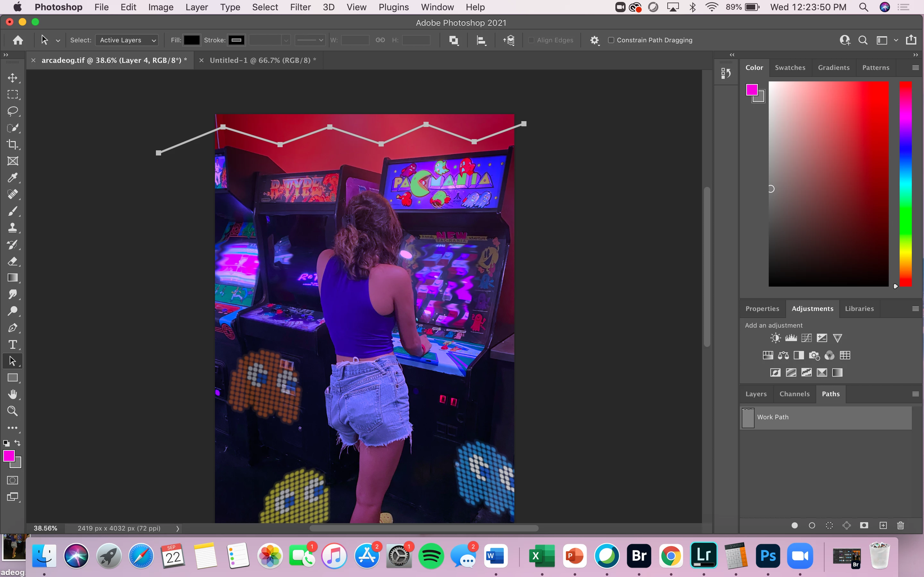Select the Clone Stamp tool
The width and height of the screenshot is (924, 577).
pyautogui.click(x=13, y=228)
